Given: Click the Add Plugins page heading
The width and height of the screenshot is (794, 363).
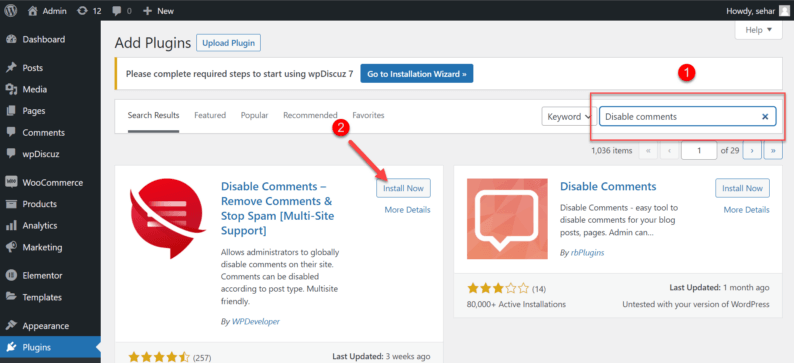Looking at the screenshot, I should pos(152,43).
